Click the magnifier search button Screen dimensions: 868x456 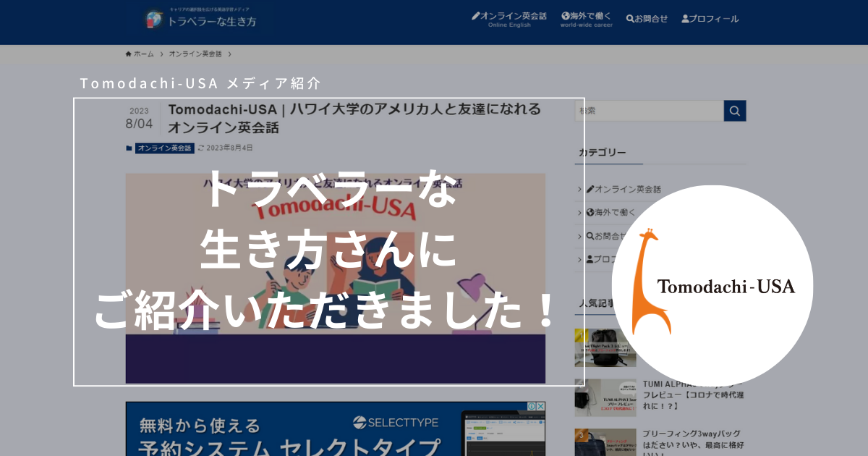[735, 111]
